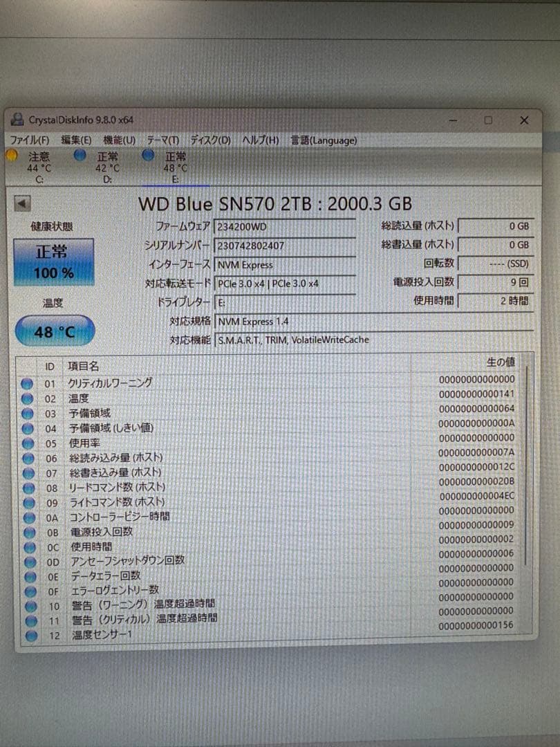Select raw value 00000000000156

tap(476, 625)
